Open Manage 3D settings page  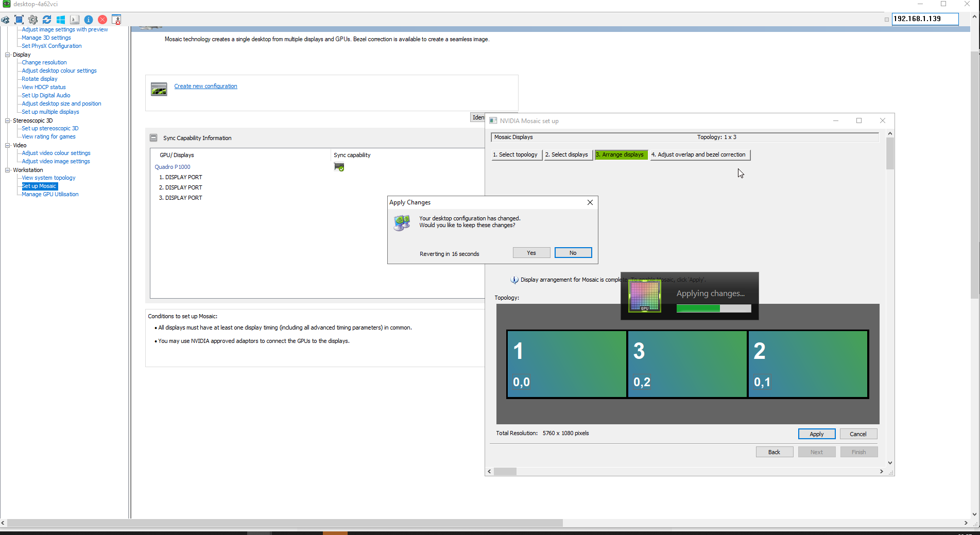click(46, 38)
